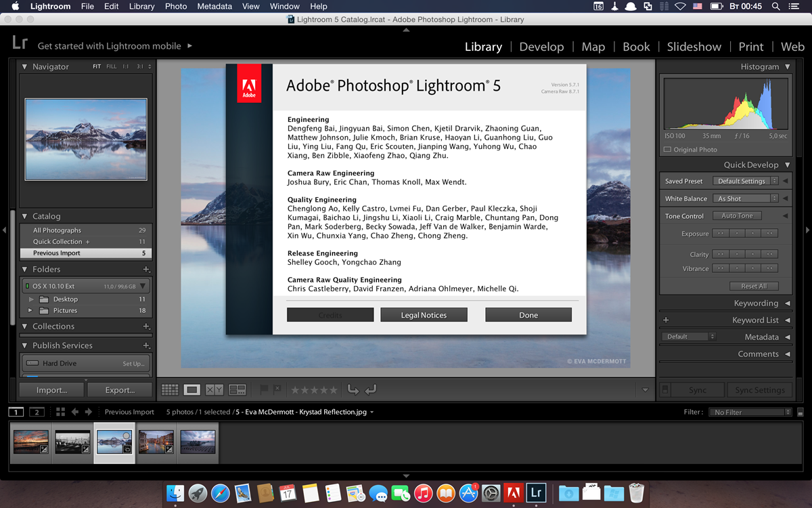Toggle second monitor display button
Image resolution: width=812 pixels, height=508 pixels.
pos(37,412)
